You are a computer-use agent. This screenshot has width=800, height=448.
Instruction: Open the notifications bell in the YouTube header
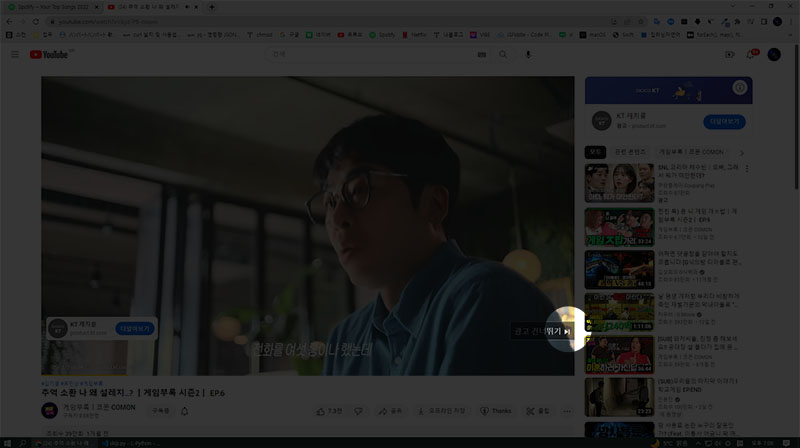751,54
